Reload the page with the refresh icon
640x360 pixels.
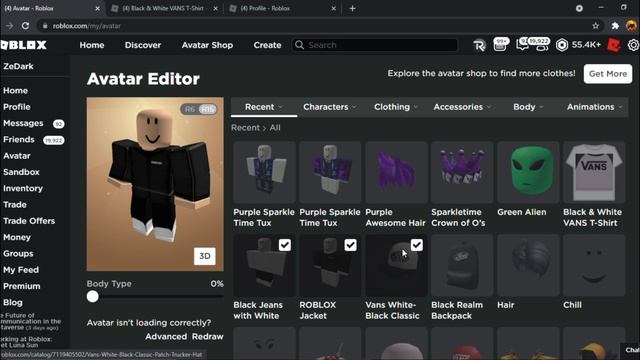(x=25, y=26)
